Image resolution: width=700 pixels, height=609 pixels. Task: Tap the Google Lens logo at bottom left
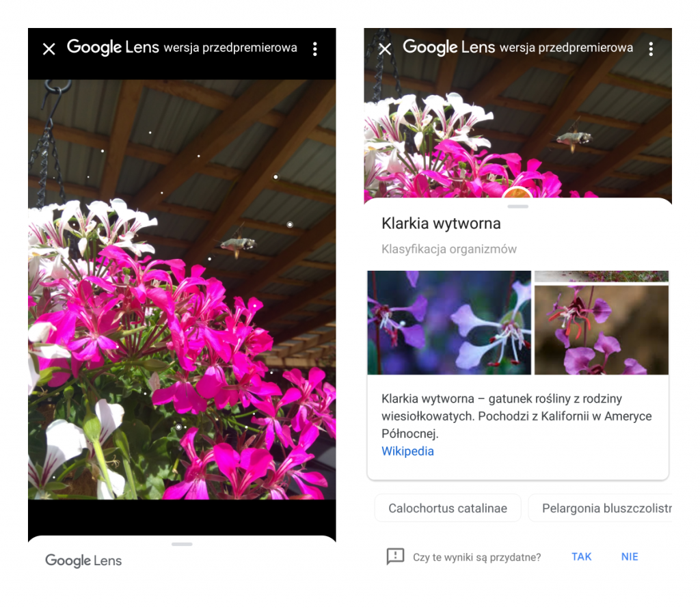pos(83,560)
